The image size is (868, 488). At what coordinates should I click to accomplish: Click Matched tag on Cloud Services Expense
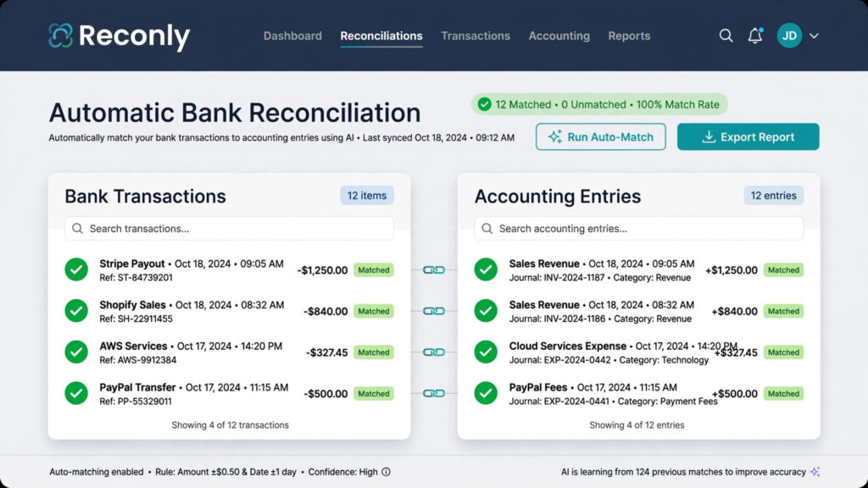click(x=783, y=352)
